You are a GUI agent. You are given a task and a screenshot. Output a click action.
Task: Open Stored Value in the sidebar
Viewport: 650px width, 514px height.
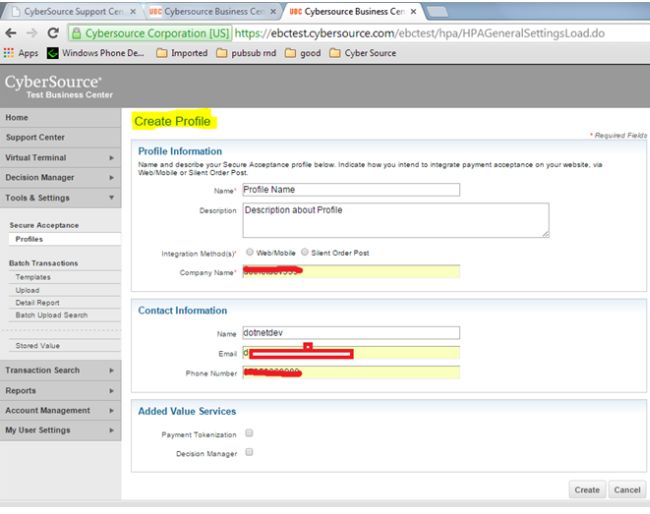point(65,346)
